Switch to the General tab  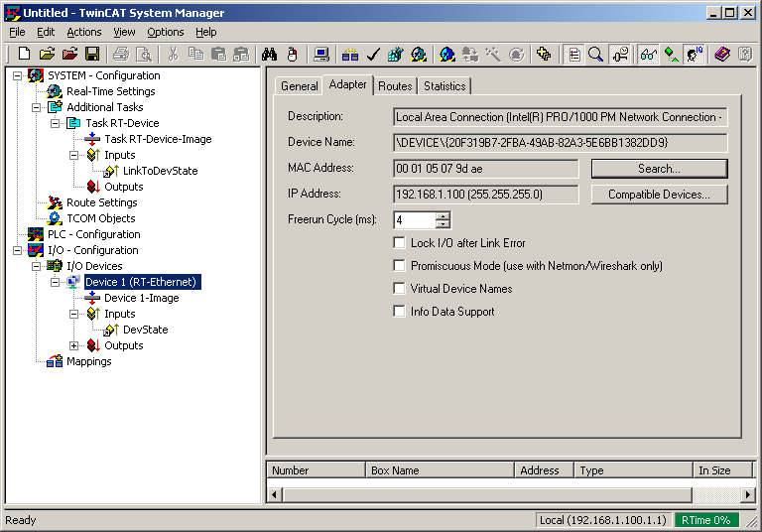click(300, 86)
